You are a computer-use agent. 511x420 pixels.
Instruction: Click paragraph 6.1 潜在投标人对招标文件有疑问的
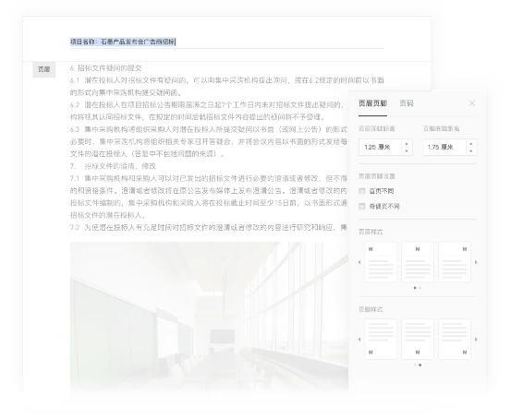point(226,86)
